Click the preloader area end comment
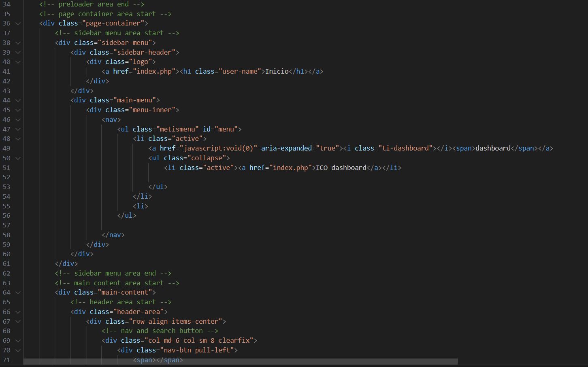Screen dimensions: 588x367 92,4
